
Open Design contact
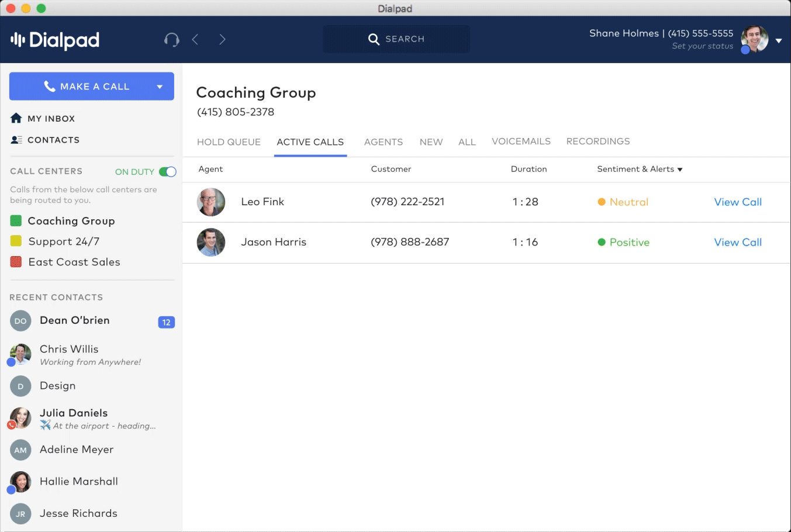58,386
